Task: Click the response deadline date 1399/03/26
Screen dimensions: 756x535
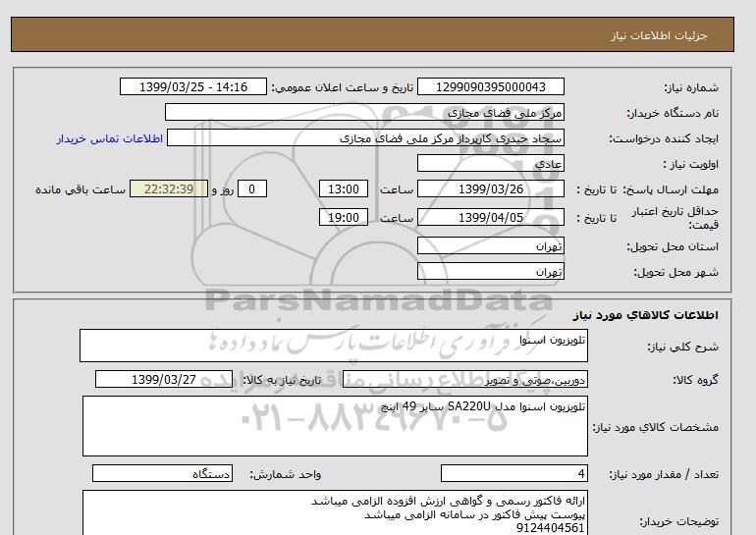Action: tap(490, 189)
